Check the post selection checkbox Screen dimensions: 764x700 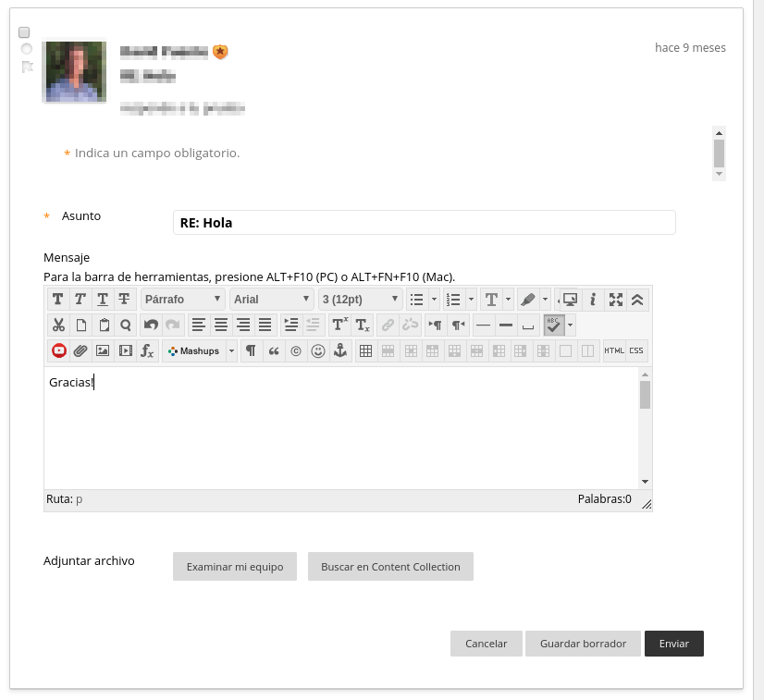25,32
